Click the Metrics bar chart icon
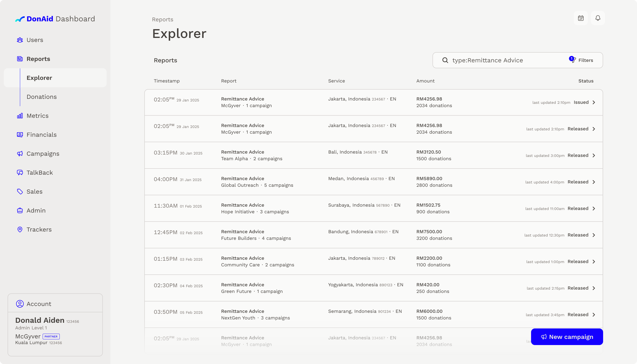 [x=20, y=116]
